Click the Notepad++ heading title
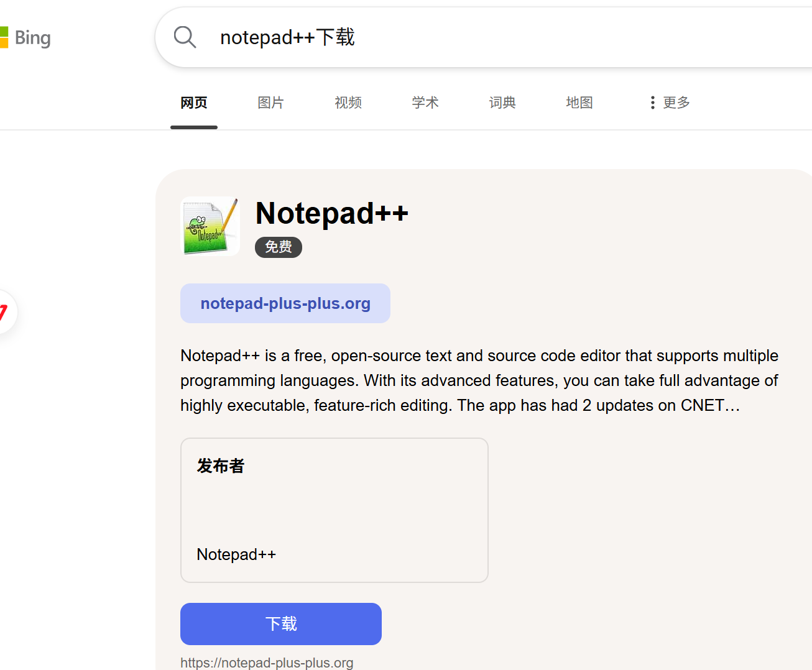Screen dimensions: 812x670 (332, 213)
